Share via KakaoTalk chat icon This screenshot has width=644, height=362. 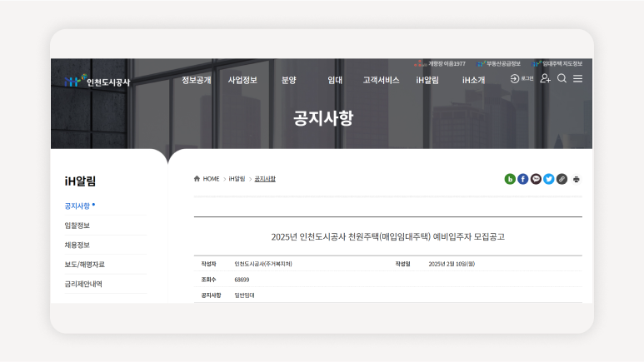pos(536,179)
